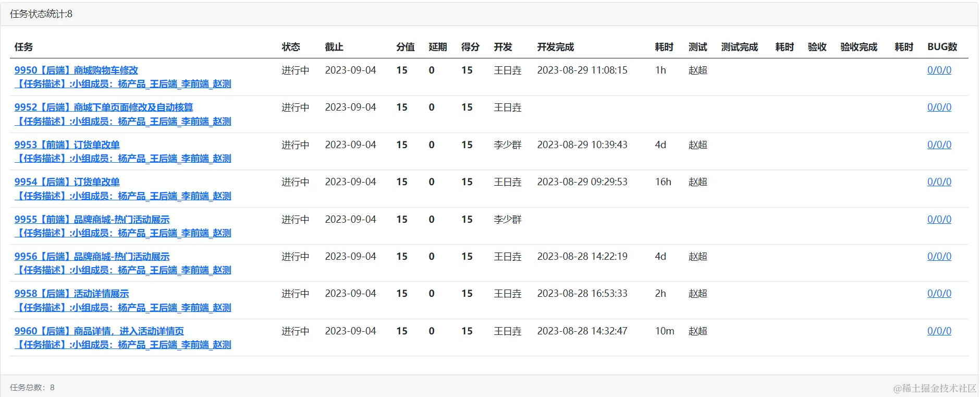This screenshot has height=397, width=980.
Task: Open task link 9956【后端】品牌商城-热门活动展示
Action: click(x=92, y=256)
